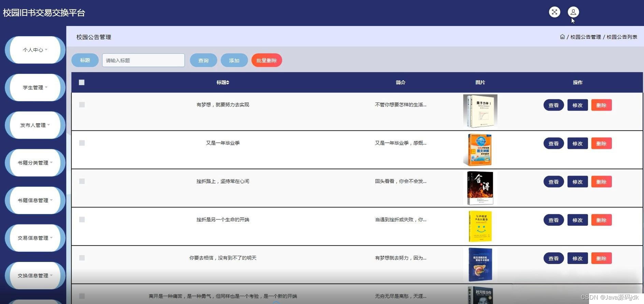Screen dimensions: 644x304
Task: Click 查看 for 你要去相信，没有到不了的明天
Action: pyautogui.click(x=554, y=258)
